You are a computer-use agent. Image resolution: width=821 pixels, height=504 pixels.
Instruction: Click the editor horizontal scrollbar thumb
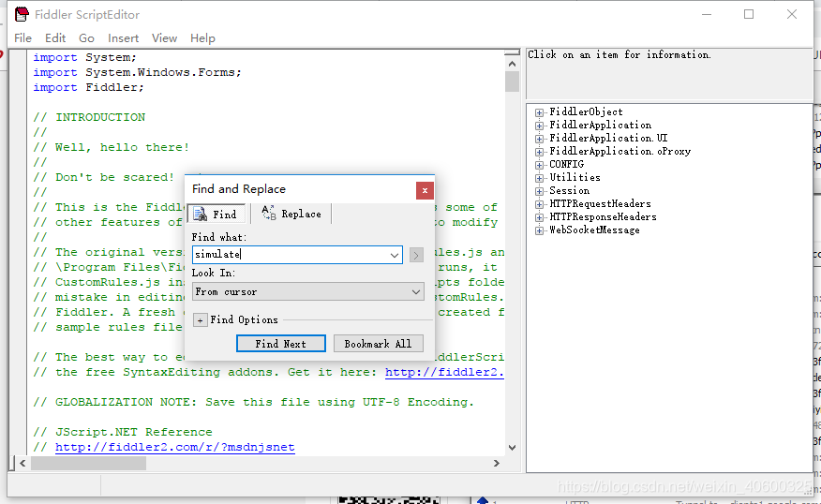pyautogui.click(x=88, y=463)
